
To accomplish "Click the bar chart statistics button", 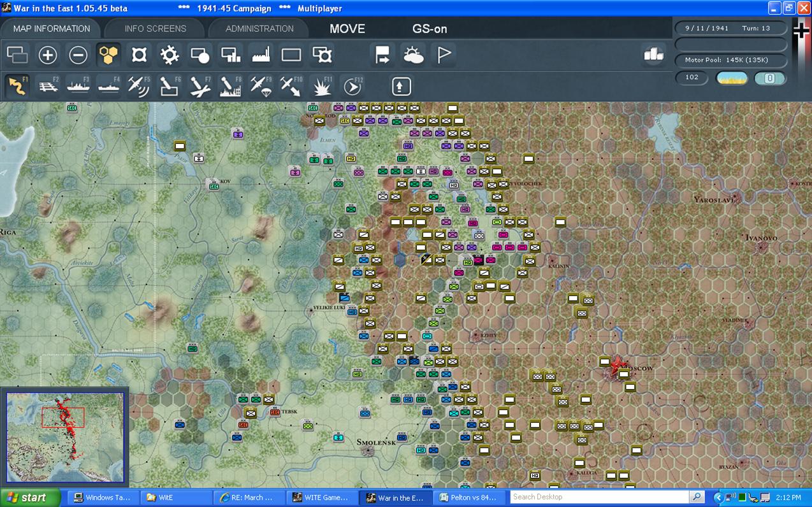I will [653, 55].
